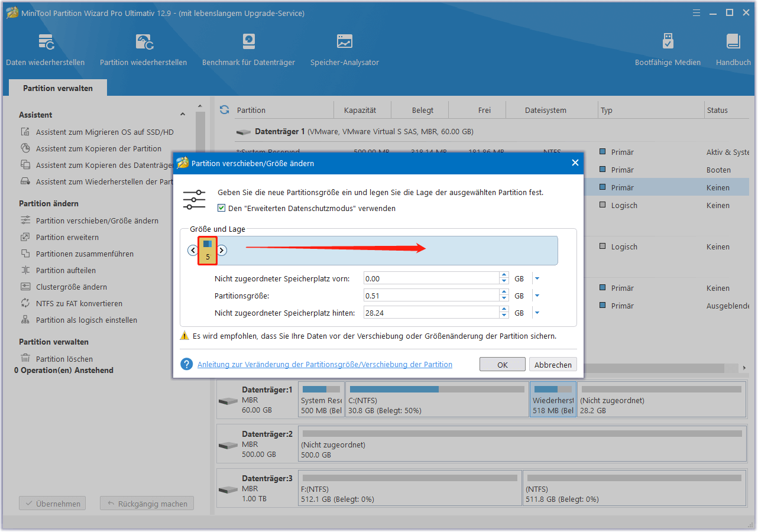Sort by Kapazität column header
Viewport: 758px width, 532px height.
pyautogui.click(x=359, y=110)
